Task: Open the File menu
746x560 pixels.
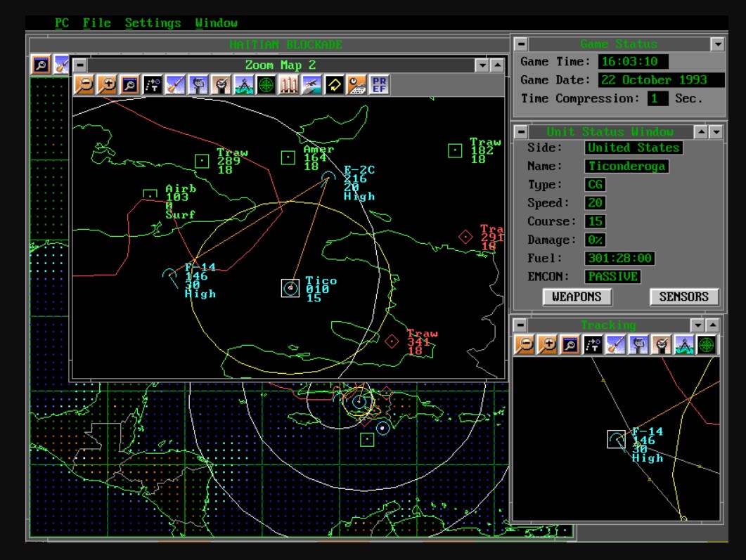Action: point(96,22)
